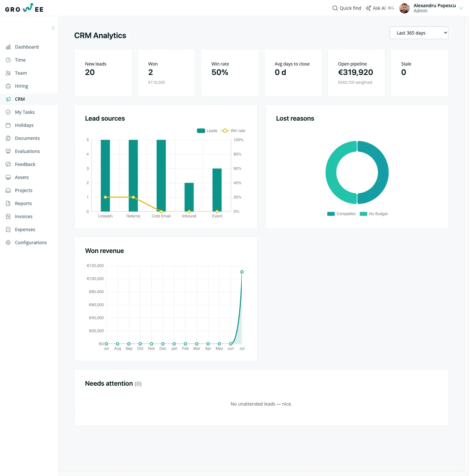Open Dashboard in the sidebar
469x476 pixels.
[x=27, y=47]
